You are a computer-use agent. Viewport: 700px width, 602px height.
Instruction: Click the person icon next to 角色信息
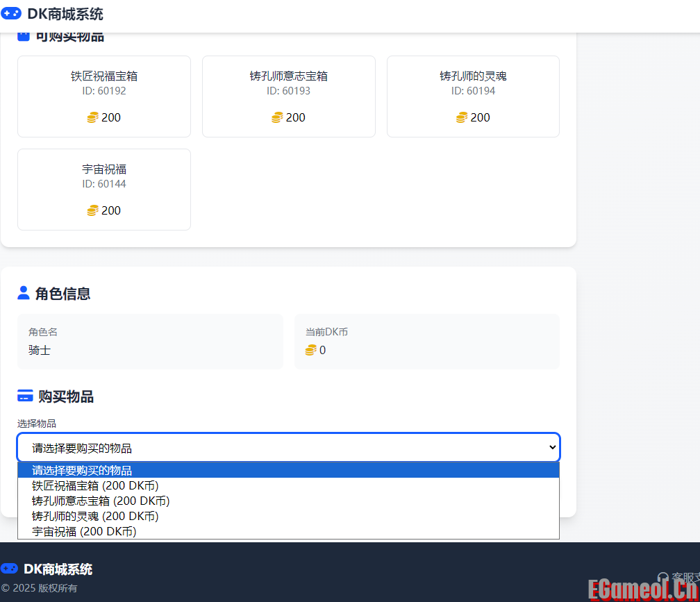pyautogui.click(x=23, y=293)
